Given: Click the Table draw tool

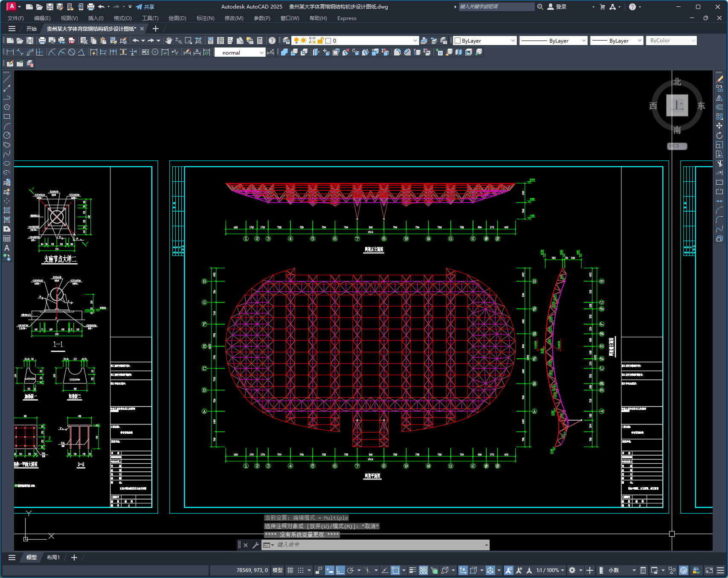Looking at the screenshot, I should pyautogui.click(x=7, y=238).
